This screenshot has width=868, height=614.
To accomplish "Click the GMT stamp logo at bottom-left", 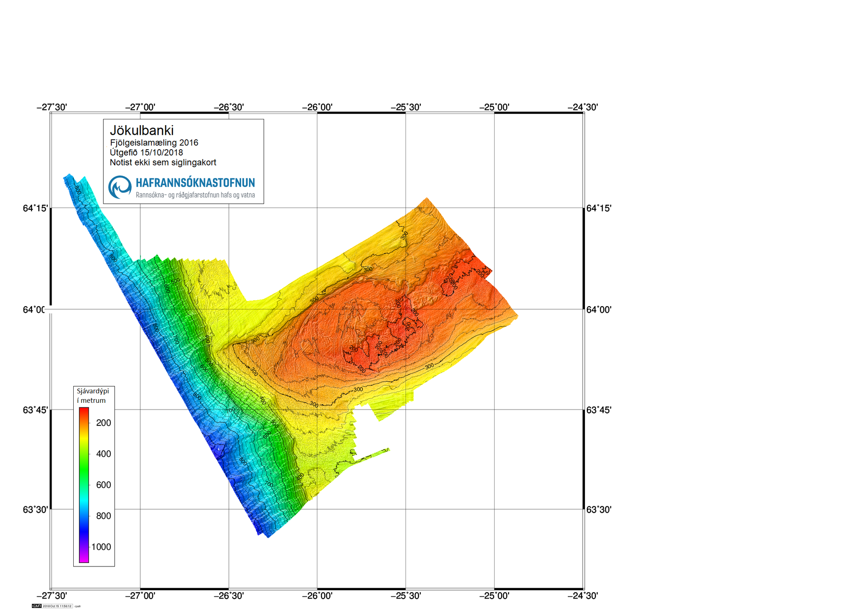I will pyautogui.click(x=37, y=606).
